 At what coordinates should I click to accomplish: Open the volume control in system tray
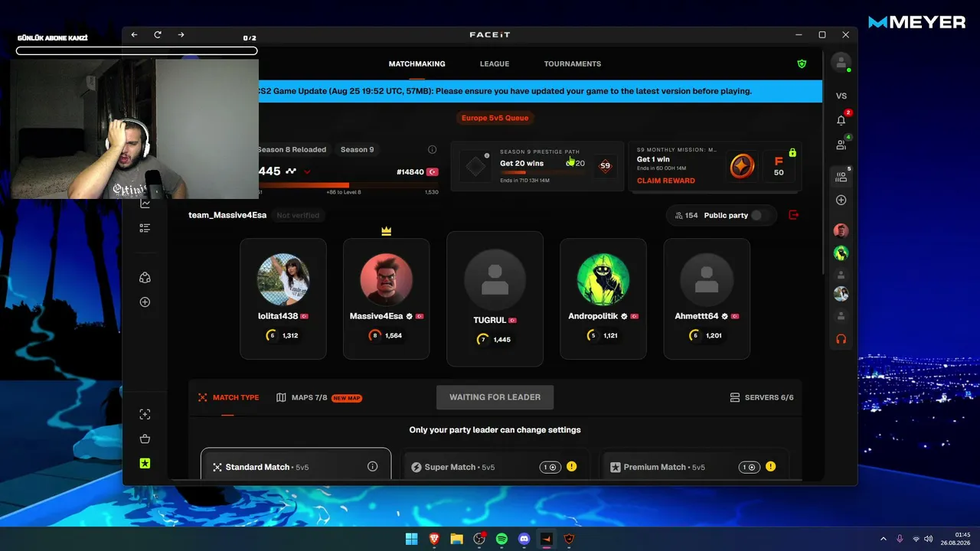(x=928, y=539)
